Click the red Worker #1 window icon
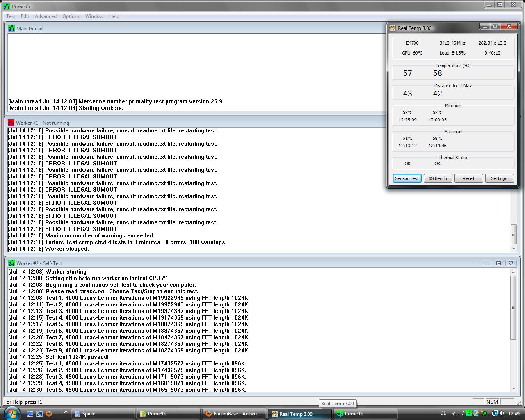This screenshot has width=525, height=420. (11, 123)
